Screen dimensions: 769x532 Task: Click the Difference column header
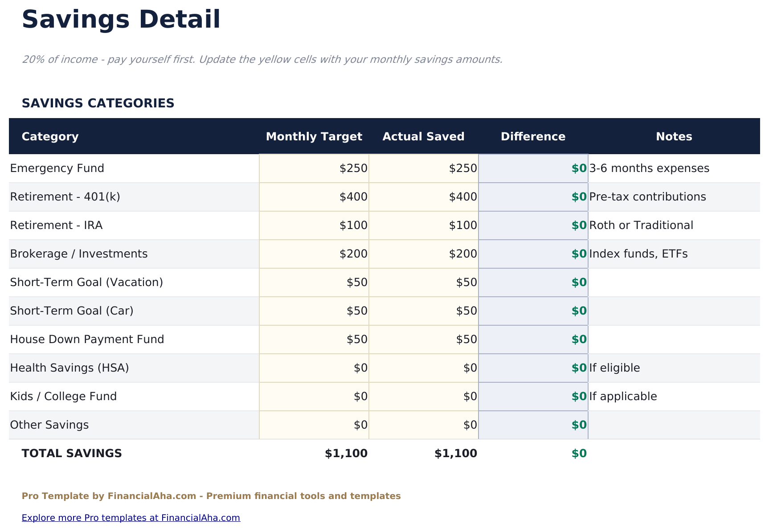click(x=533, y=136)
